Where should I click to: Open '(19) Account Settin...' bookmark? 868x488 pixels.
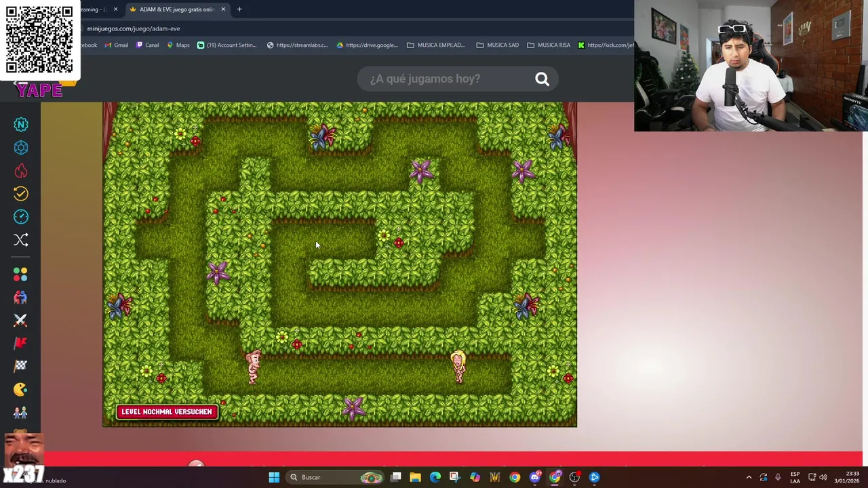click(x=226, y=45)
